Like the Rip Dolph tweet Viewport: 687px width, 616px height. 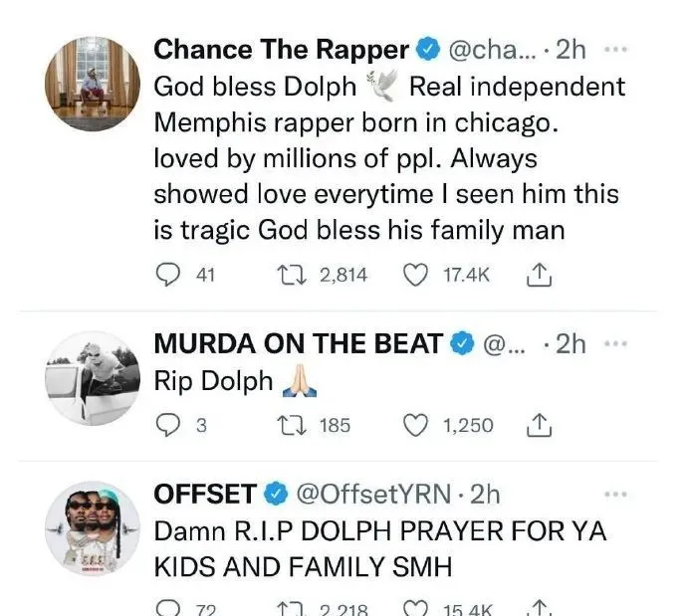[413, 425]
